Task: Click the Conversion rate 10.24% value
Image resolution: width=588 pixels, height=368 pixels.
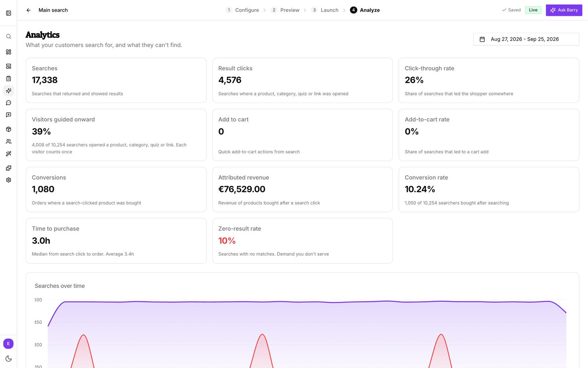Action: pos(420,189)
